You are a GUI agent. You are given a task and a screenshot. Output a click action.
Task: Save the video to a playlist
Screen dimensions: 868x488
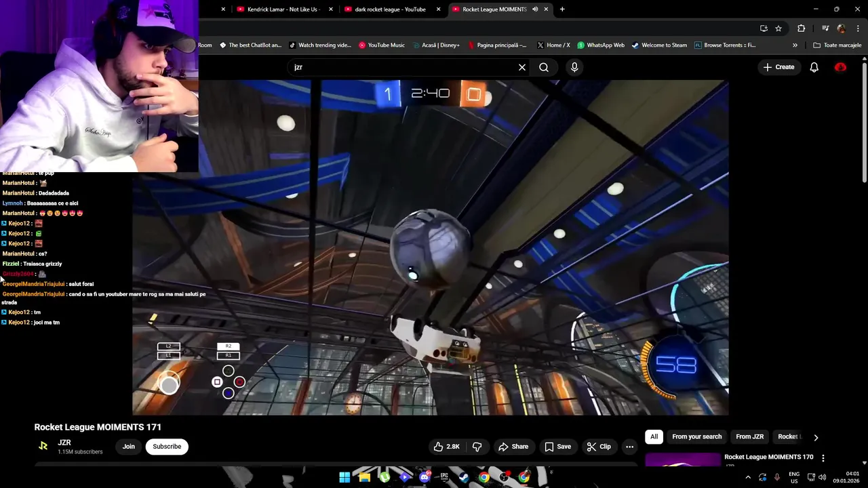557,447
